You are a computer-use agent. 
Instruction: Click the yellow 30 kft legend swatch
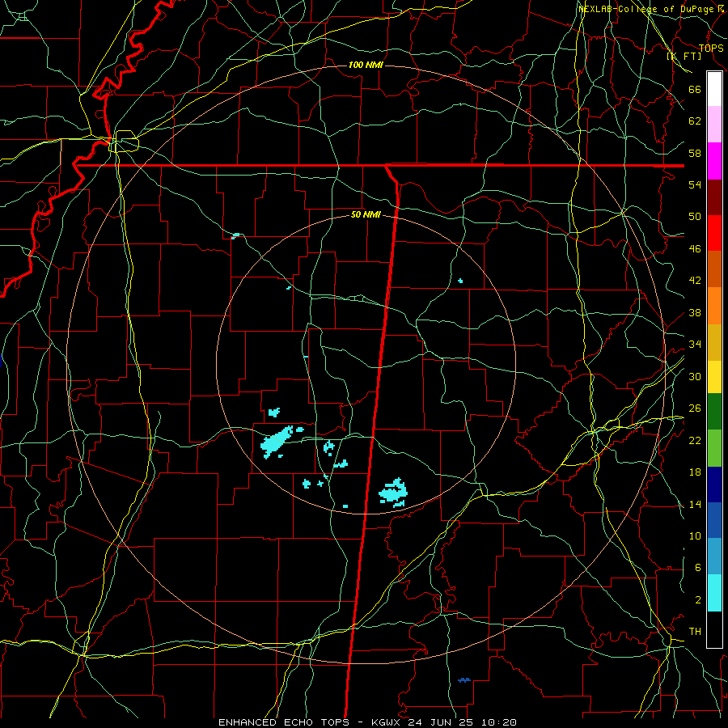714,376
